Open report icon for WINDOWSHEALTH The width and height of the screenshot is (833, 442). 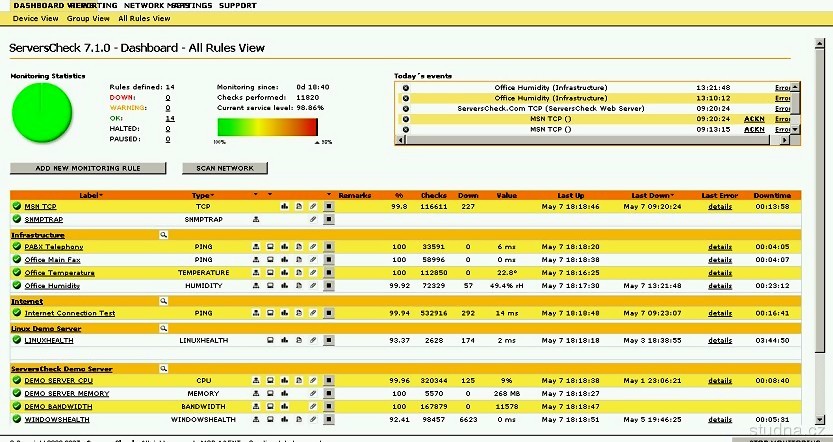[299, 420]
